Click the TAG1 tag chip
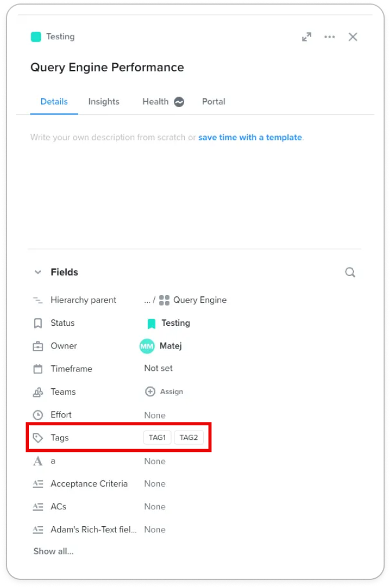 [x=157, y=438]
